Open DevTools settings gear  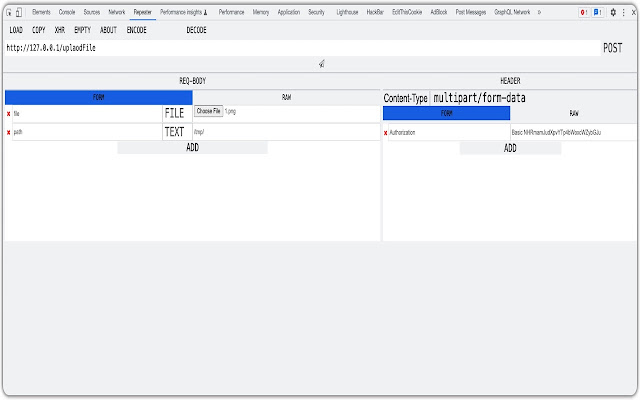(613, 12)
